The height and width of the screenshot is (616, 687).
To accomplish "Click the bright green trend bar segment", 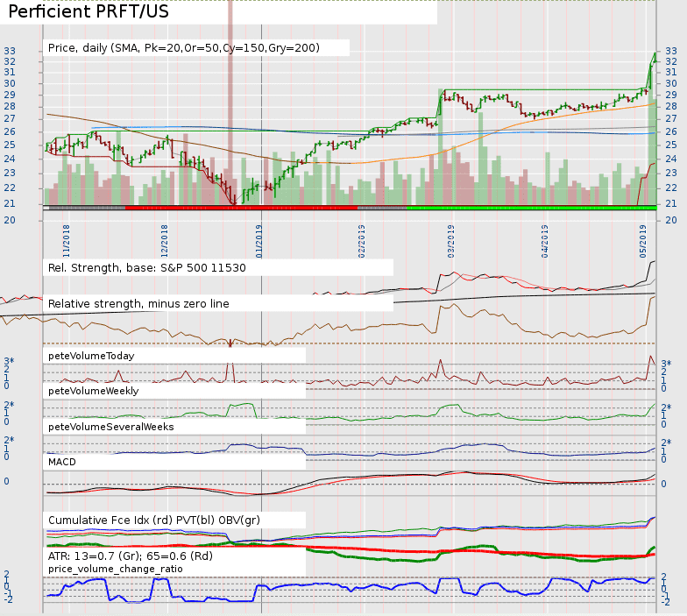I will point(530,208).
